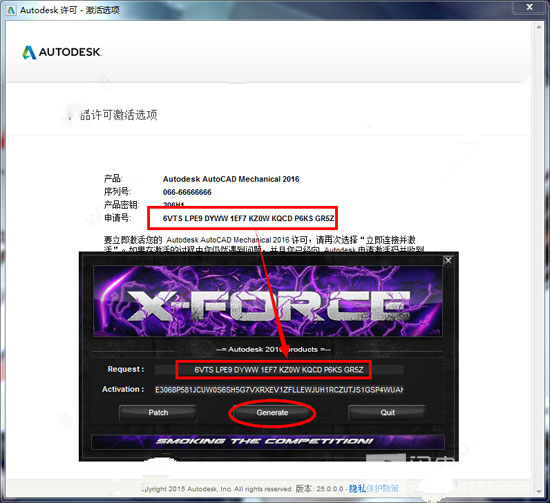Open the privacy policy link in footer
This screenshot has height=503, width=550.
[374, 488]
